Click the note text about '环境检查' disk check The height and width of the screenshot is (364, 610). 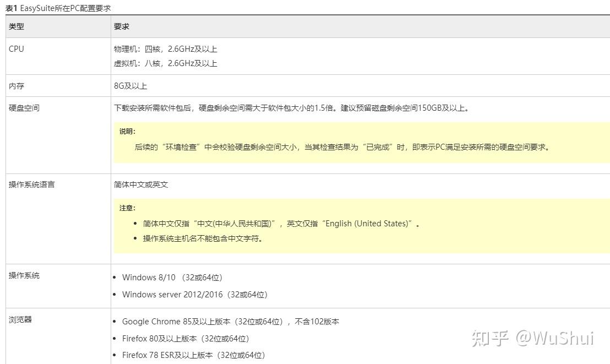coord(342,147)
